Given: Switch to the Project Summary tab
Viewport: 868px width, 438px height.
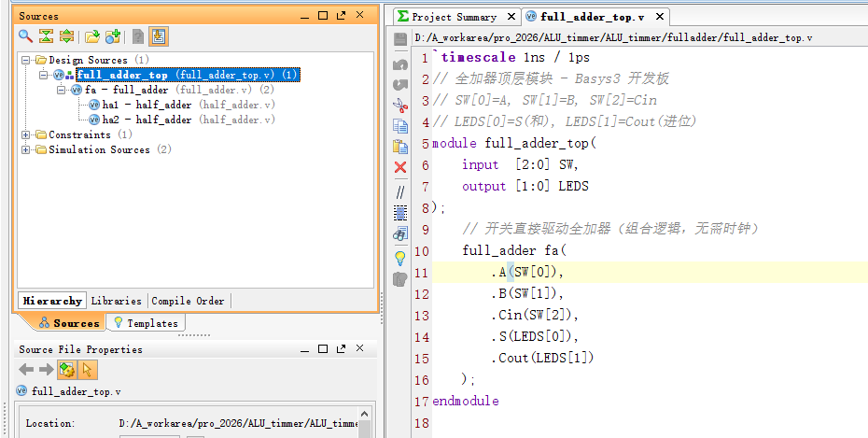Looking at the screenshot, I should tap(454, 17).
